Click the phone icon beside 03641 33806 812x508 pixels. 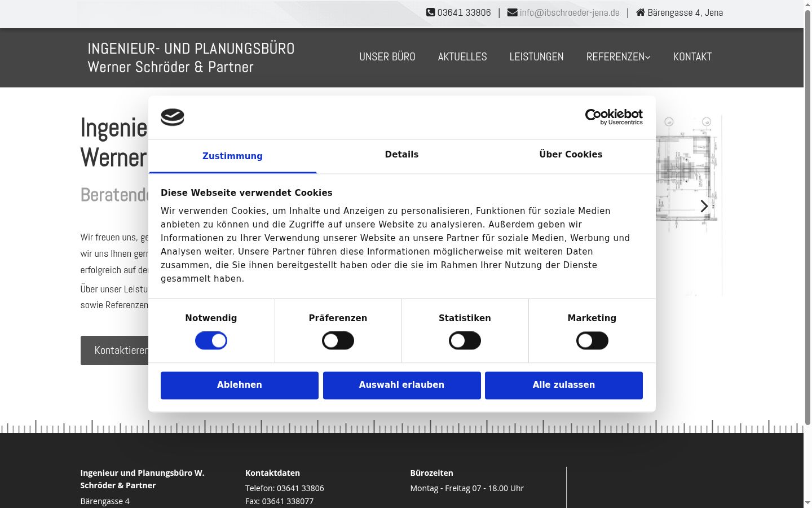[430, 12]
